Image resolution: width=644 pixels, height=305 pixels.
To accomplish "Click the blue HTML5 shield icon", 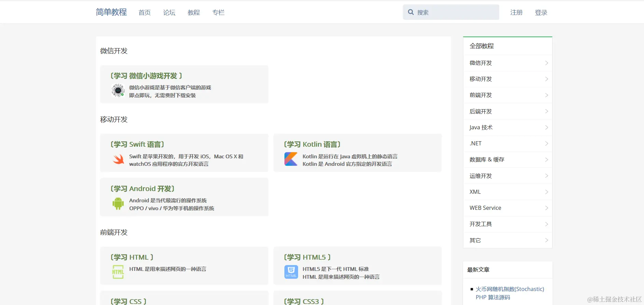I will [x=291, y=272].
